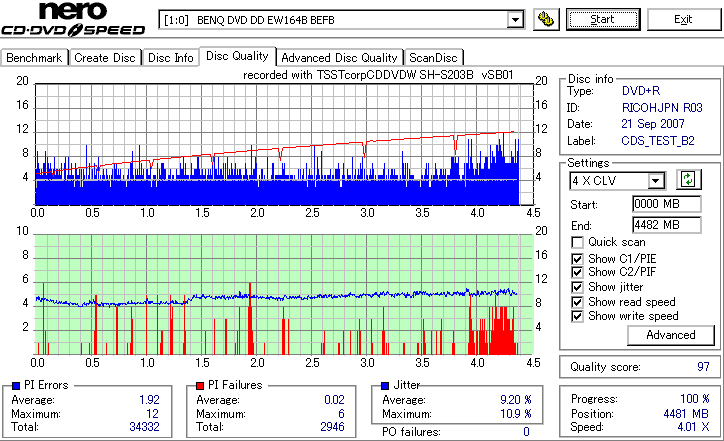This screenshot has width=724, height=441.
Task: Click the Nero CD-DVD Speed logo
Action: (72, 20)
